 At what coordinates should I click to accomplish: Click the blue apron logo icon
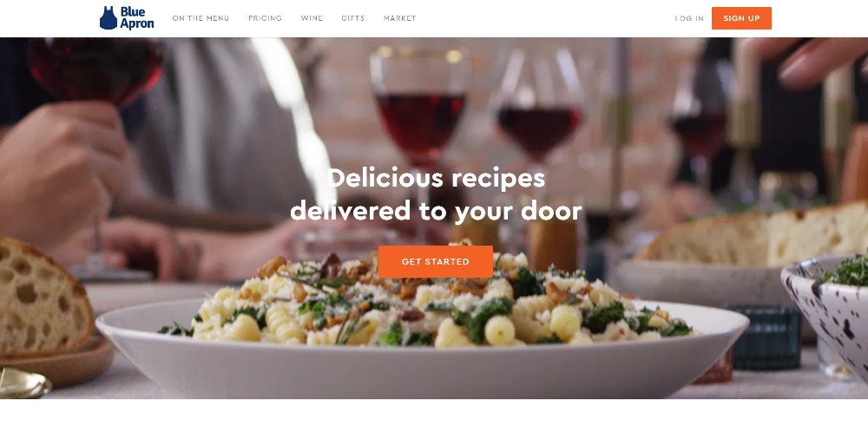(108, 17)
